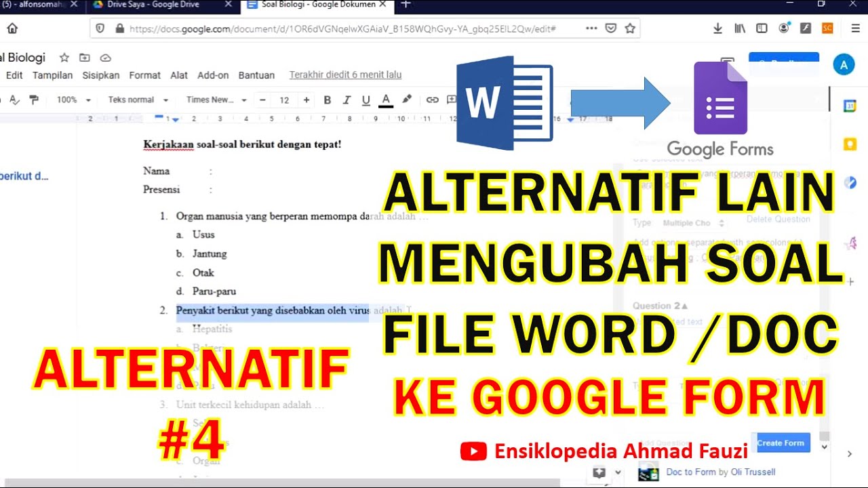Click the document horizontal scrollbar
Image resolution: width=868 pixels, height=488 pixels.
click(x=281, y=483)
